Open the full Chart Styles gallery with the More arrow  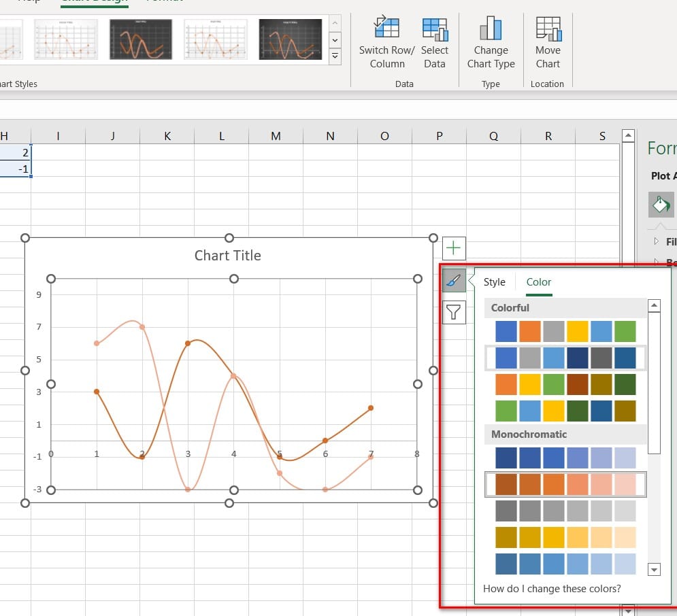(x=335, y=57)
